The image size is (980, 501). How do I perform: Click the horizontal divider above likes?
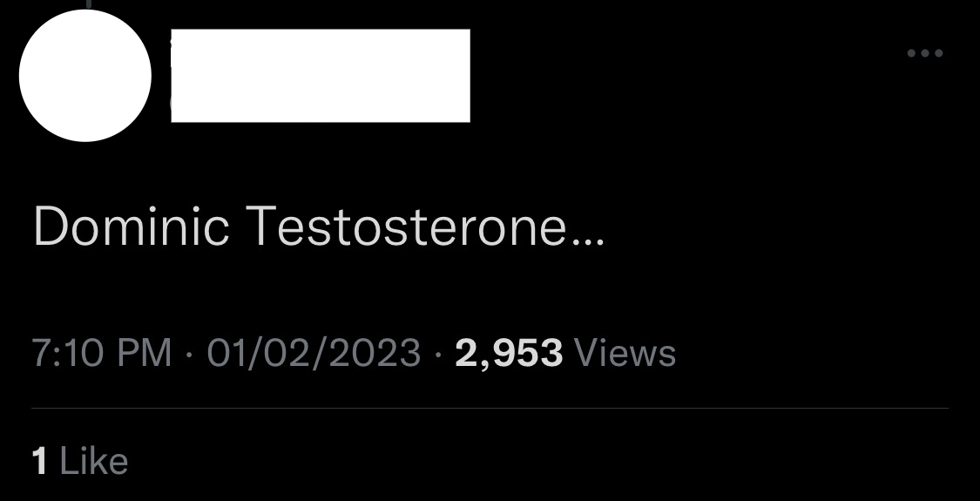[x=490, y=409]
